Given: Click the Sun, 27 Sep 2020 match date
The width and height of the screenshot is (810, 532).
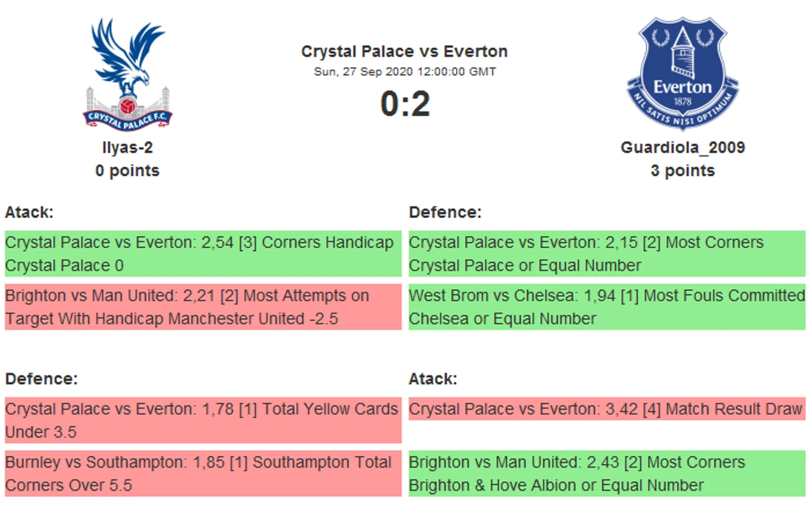Looking at the screenshot, I should coord(405,72).
